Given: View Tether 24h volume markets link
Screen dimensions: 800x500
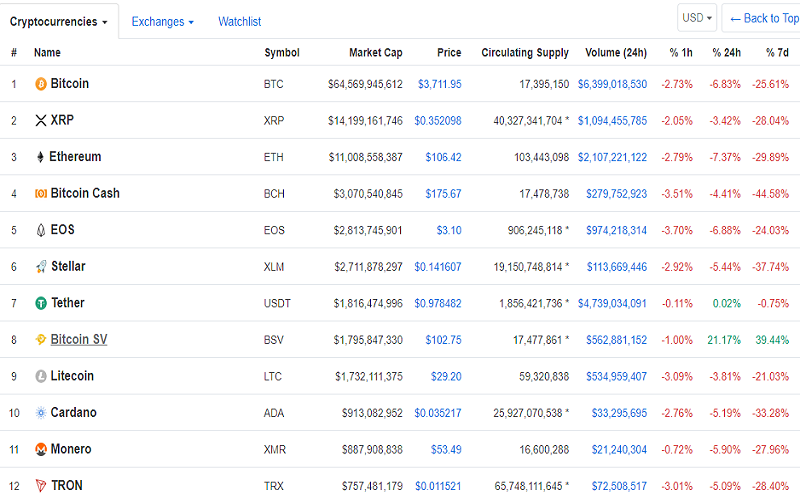Looking at the screenshot, I should point(612,304).
